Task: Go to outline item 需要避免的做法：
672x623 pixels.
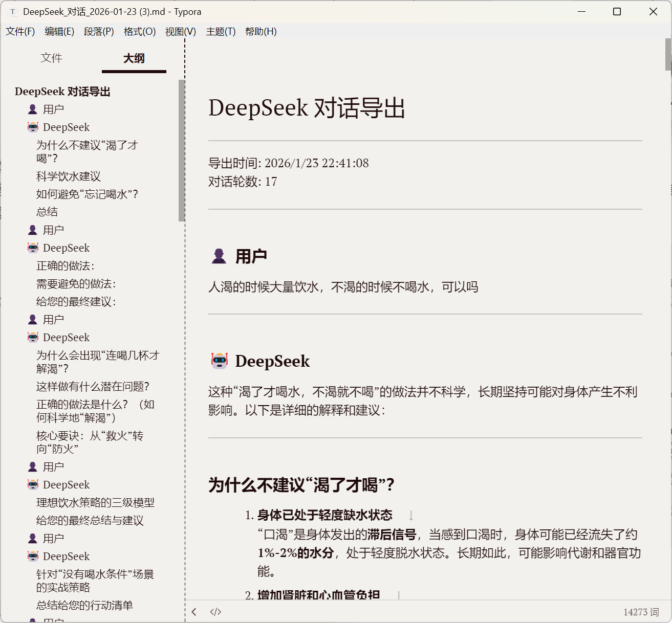Action: click(x=76, y=284)
